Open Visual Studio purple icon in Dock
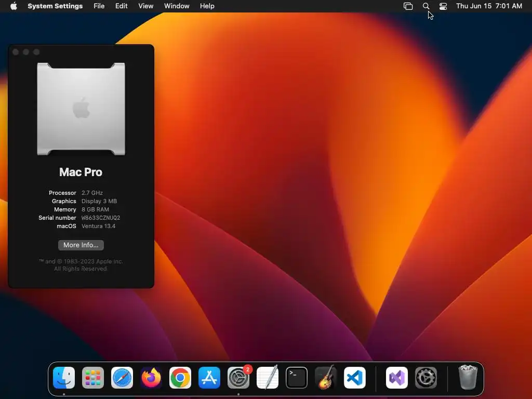 (x=397, y=377)
